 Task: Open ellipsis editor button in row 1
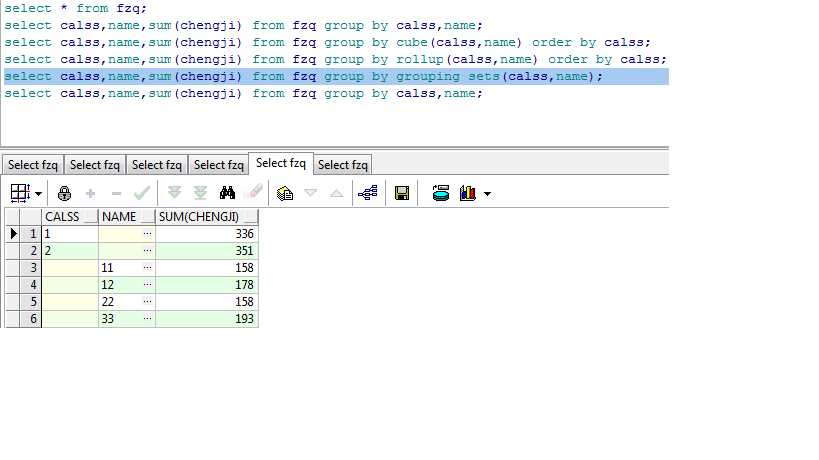tap(148, 233)
